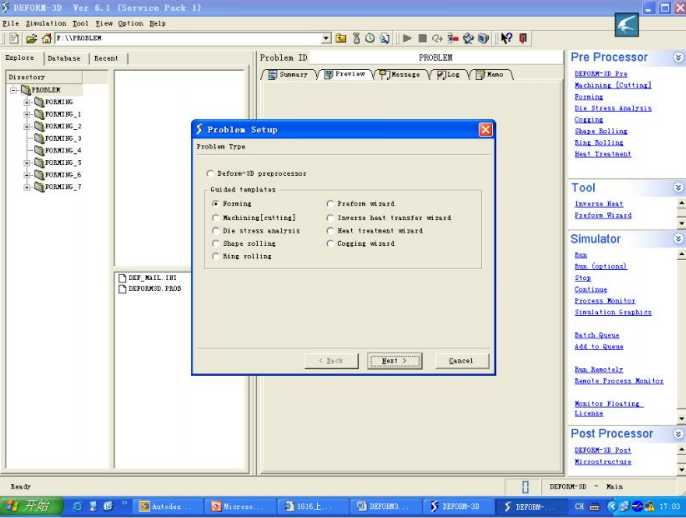
Task: Click the red exit door icon
Action: (x=523, y=38)
